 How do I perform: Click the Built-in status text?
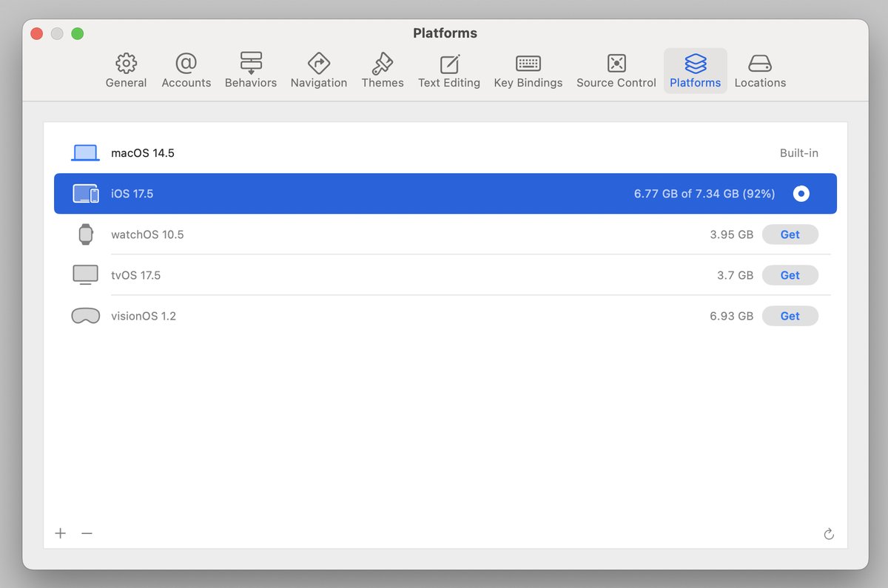point(799,153)
